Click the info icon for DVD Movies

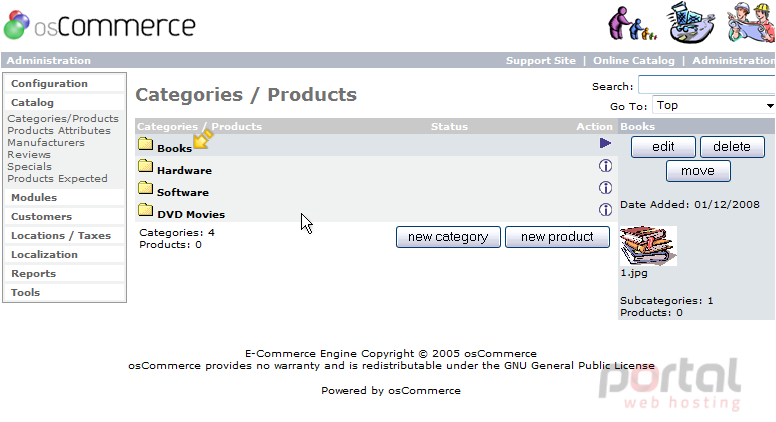click(605, 210)
